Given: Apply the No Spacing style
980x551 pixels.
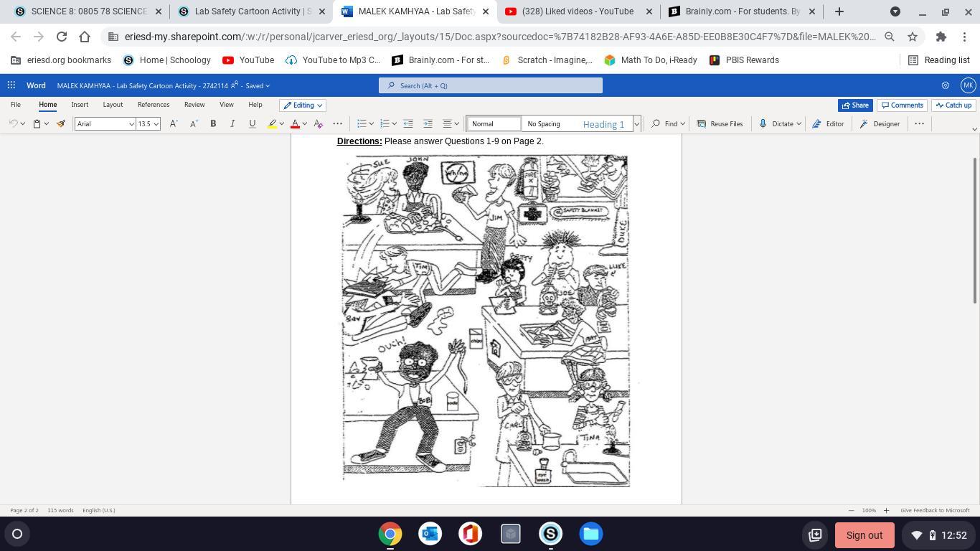Looking at the screenshot, I should [x=544, y=124].
